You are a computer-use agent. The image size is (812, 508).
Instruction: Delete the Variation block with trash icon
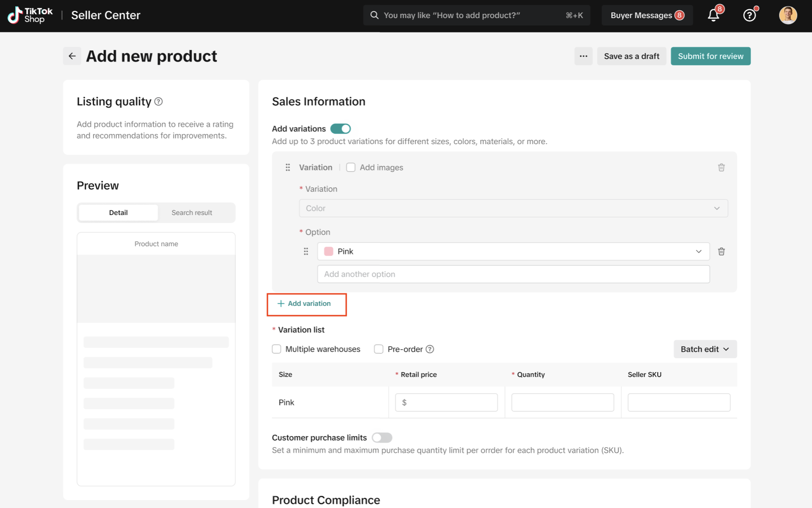click(x=721, y=167)
